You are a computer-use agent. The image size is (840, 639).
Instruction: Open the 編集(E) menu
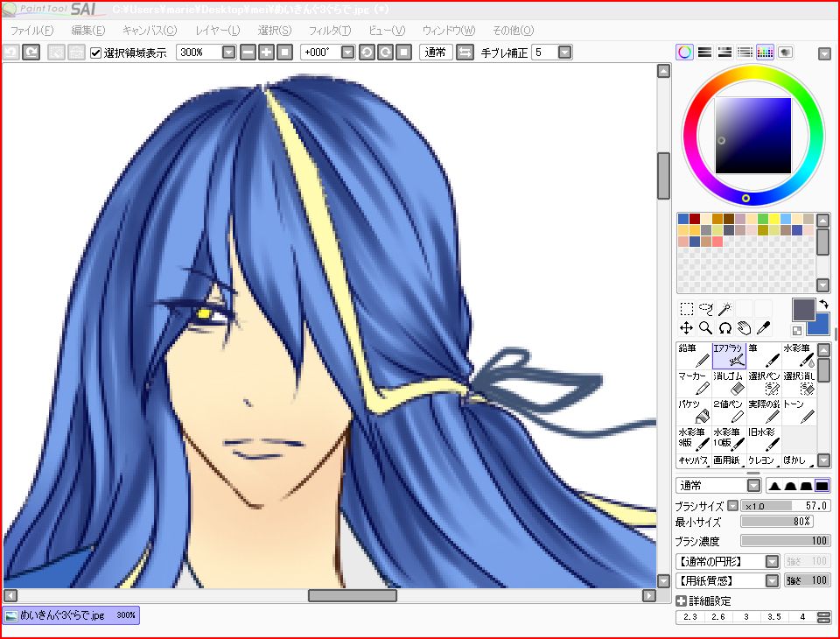[88, 31]
